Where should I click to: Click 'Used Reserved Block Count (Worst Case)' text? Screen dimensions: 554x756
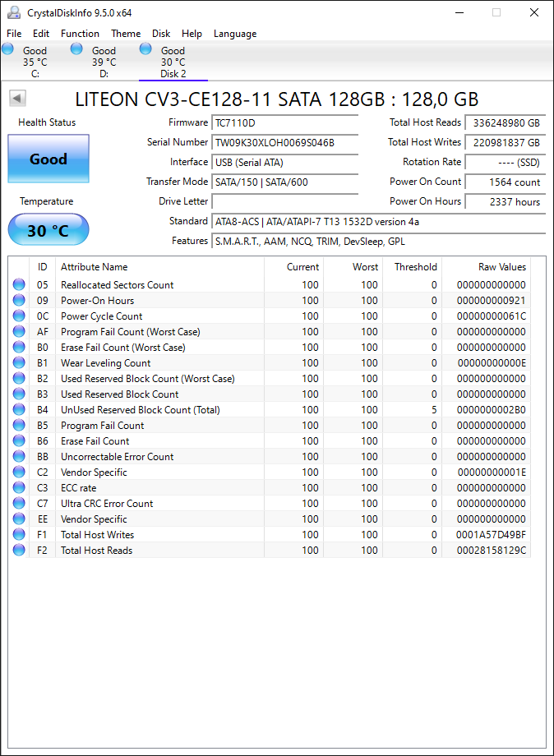click(x=147, y=379)
